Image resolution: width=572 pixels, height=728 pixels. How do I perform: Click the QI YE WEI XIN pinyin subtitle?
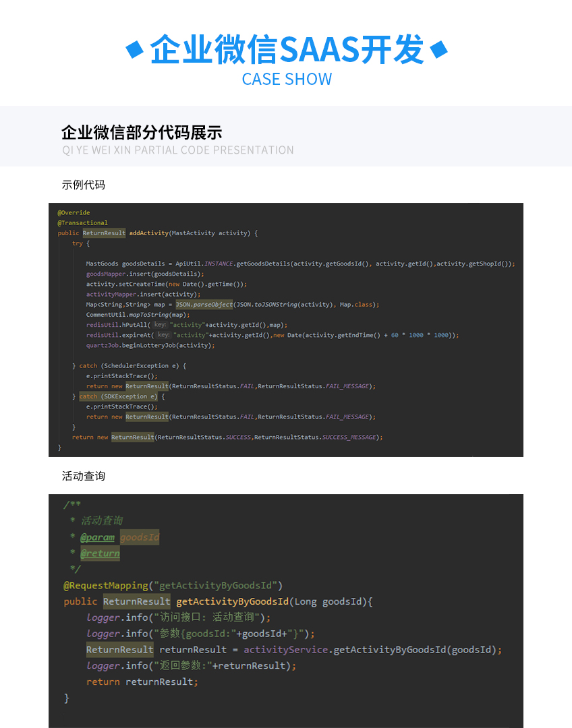(x=178, y=150)
